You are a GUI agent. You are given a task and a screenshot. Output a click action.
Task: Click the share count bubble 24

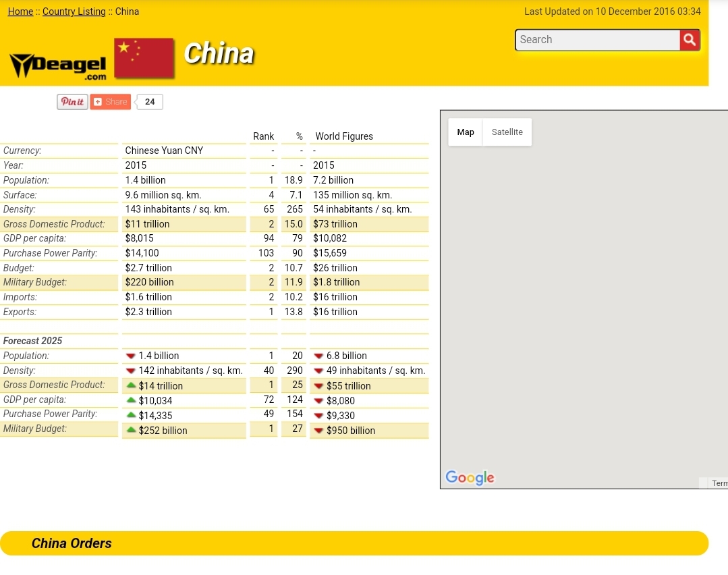(150, 102)
